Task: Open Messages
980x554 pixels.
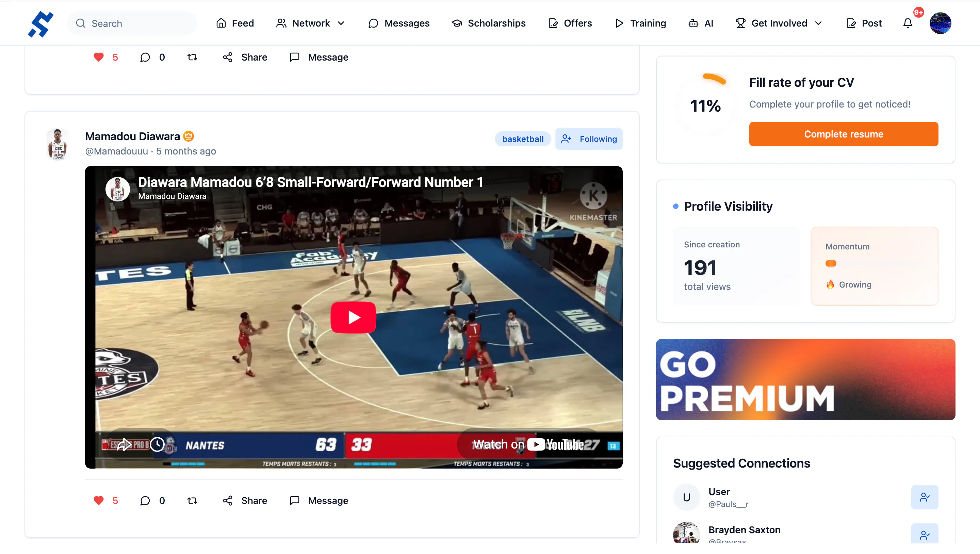Action: coord(399,23)
